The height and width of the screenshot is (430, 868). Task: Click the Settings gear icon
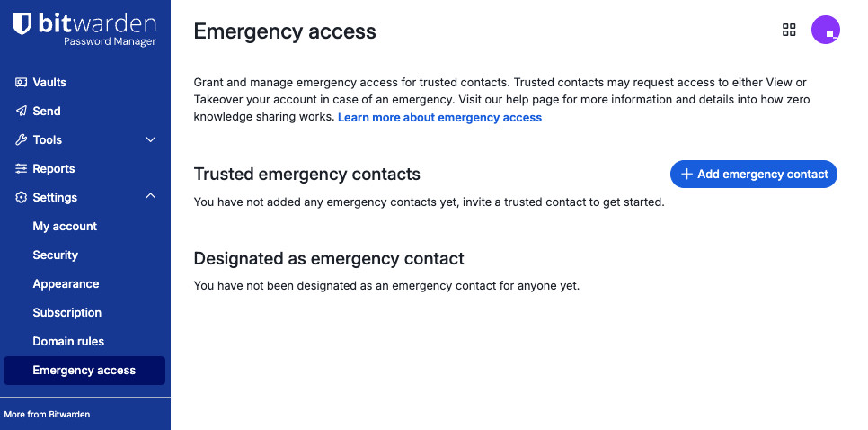[21, 197]
